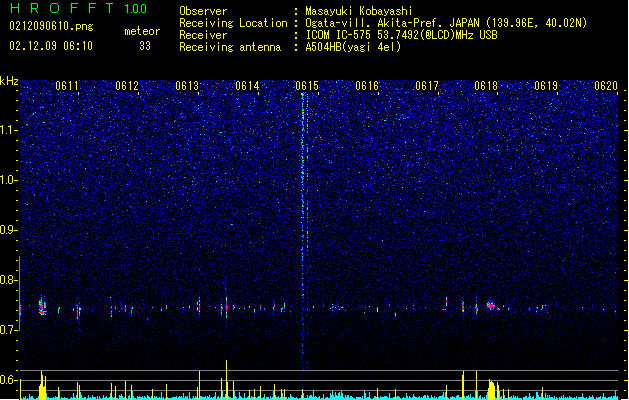
Task: Click the ICOM IC-575 53.7492 MHz text
Action: pos(401,35)
